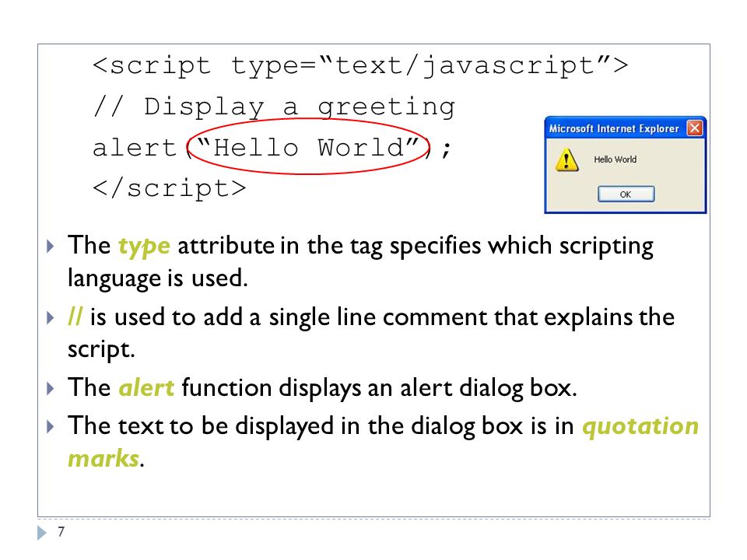Click the bullet arrow before '// is used'
The width and height of the screenshot is (747, 560).
[x=51, y=317]
